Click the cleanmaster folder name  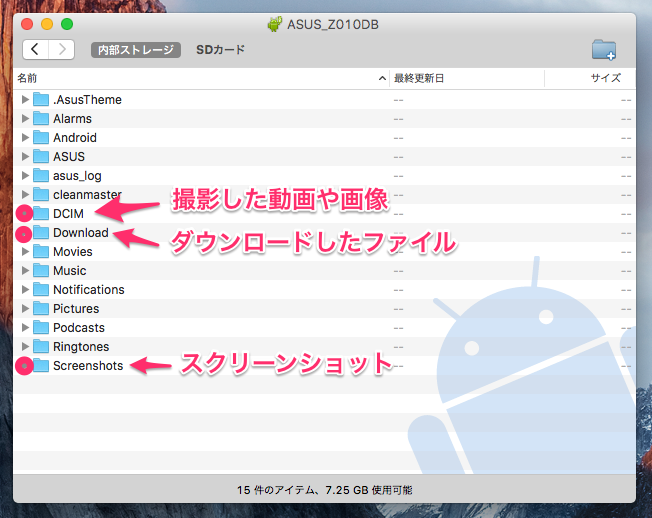click(x=87, y=195)
